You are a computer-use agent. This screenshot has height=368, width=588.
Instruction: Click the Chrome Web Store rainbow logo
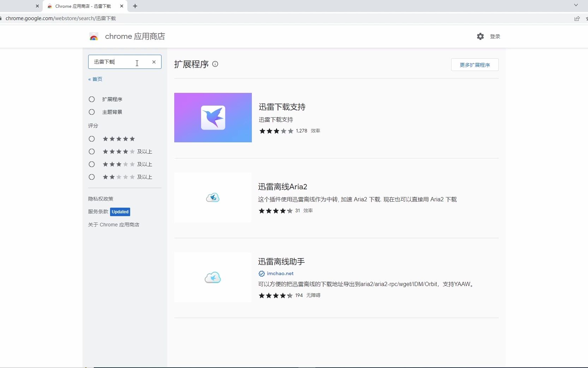coord(94,36)
